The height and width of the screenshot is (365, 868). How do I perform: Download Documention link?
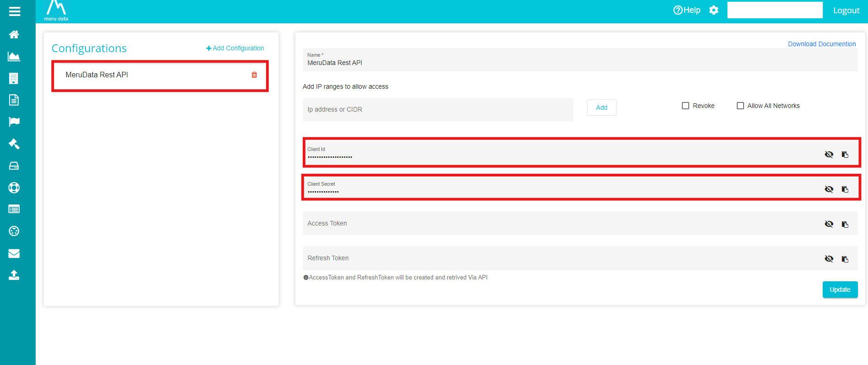(822, 44)
